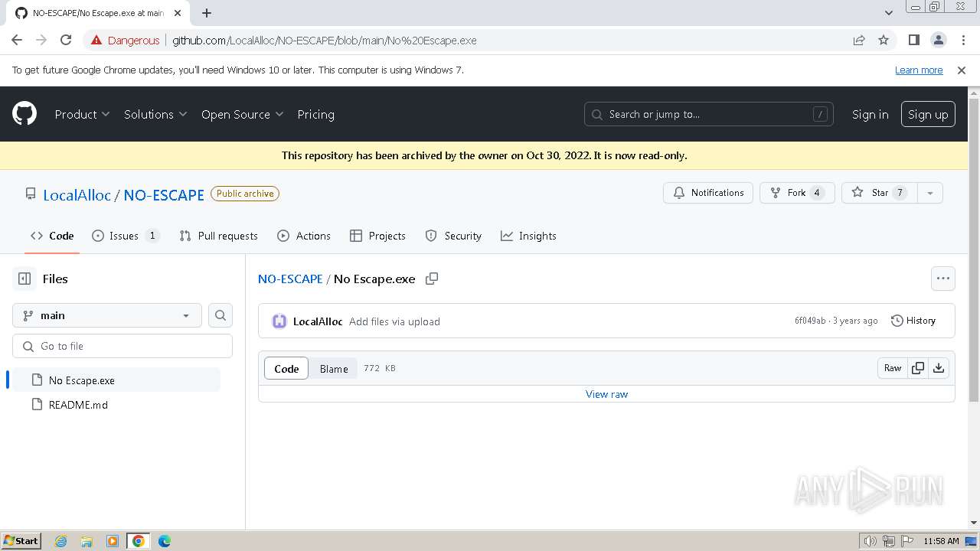The image size is (980, 551).
Task: Open Chrome three-dot menu
Action: 962,41
